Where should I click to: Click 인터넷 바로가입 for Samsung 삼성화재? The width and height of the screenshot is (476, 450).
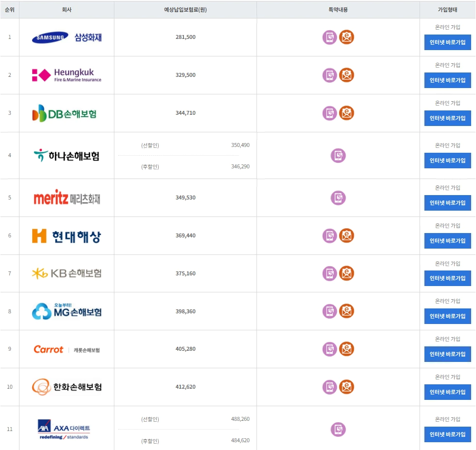pos(447,42)
